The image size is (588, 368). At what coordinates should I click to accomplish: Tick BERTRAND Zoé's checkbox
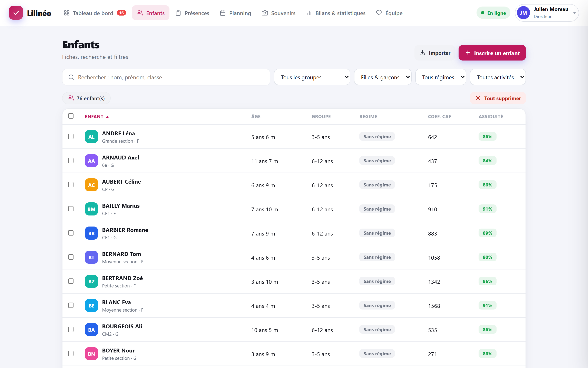click(71, 281)
